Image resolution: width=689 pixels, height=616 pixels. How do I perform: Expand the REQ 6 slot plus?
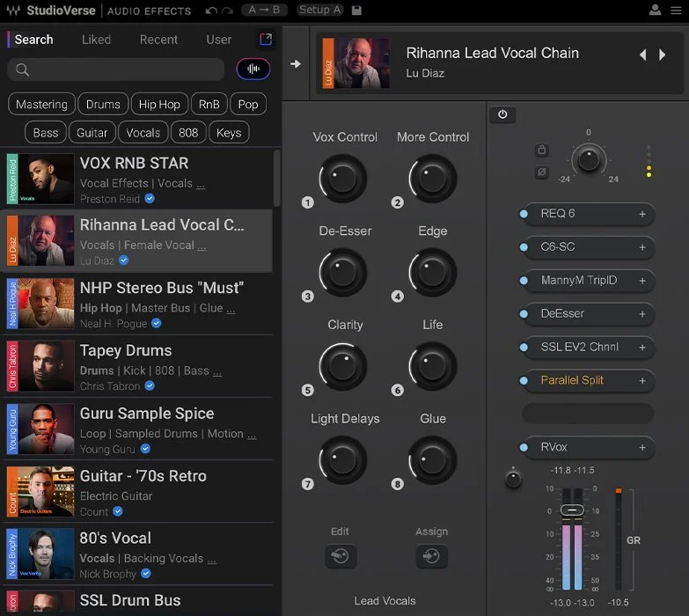(x=642, y=214)
